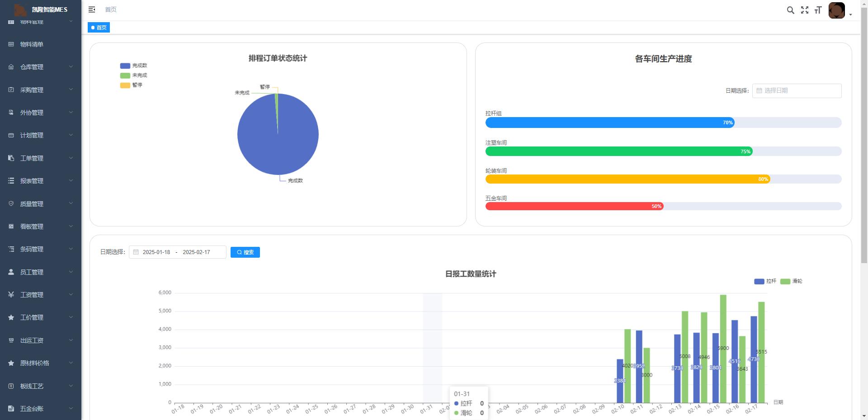The width and height of the screenshot is (868, 420).
Task: Click the 工资管理 yen icon
Action: 11,295
